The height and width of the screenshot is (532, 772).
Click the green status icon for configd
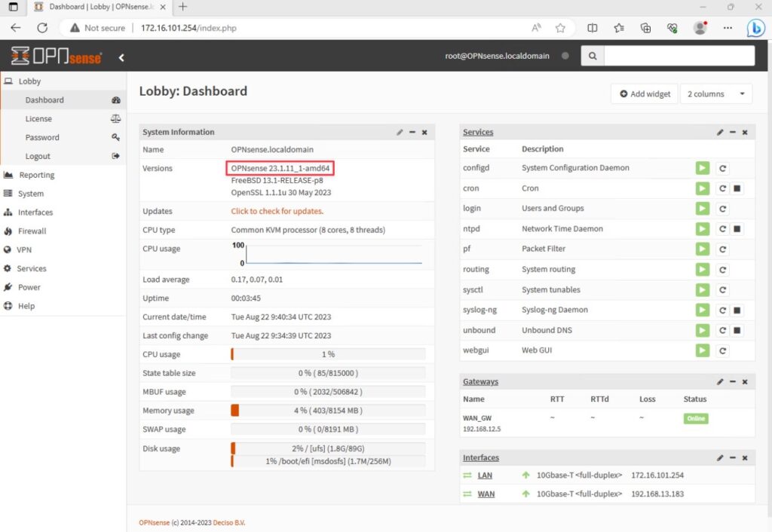[x=703, y=168]
